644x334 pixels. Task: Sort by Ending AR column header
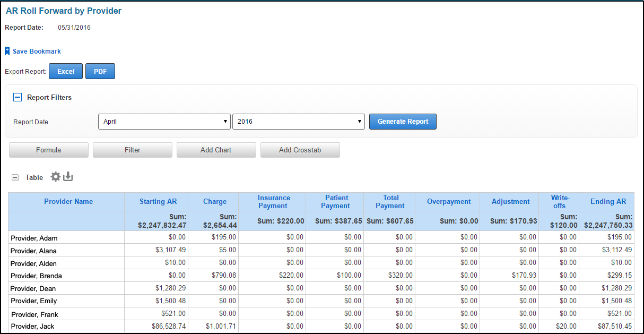click(608, 202)
